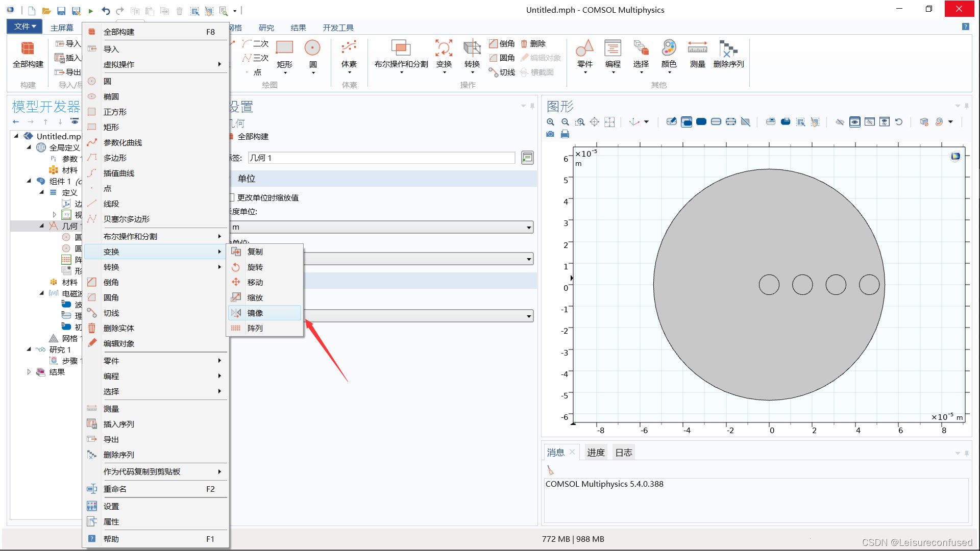Open 作为代码复制到剪贴板 submenu

click(x=155, y=471)
